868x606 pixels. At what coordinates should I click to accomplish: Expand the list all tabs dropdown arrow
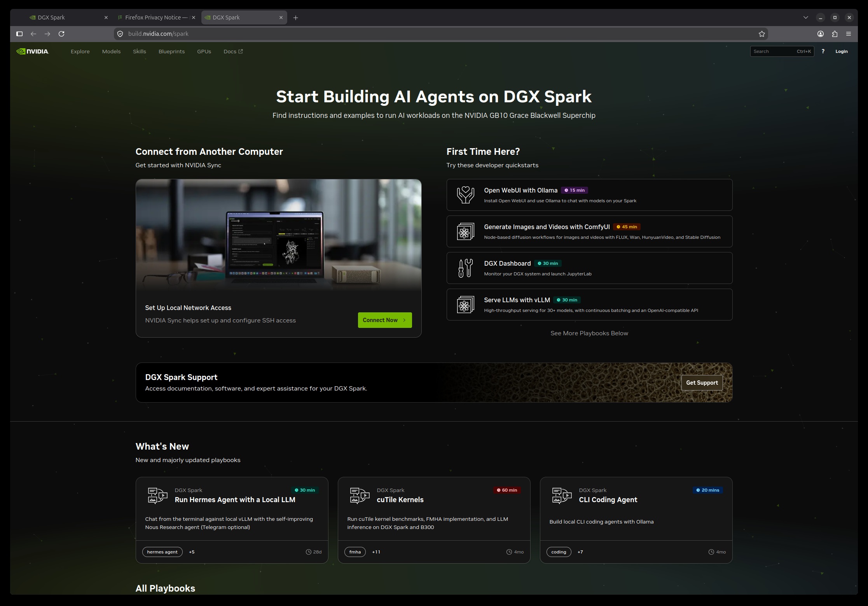806,18
